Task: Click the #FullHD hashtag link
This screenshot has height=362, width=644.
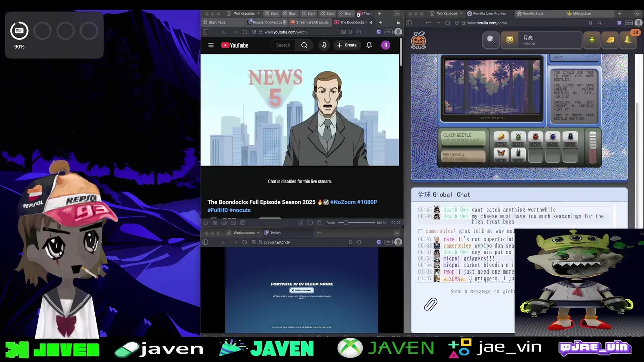Action: pyautogui.click(x=218, y=210)
